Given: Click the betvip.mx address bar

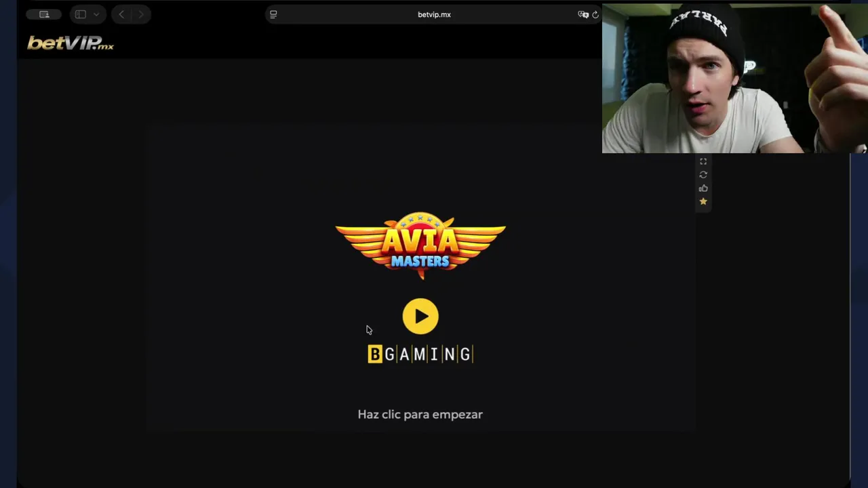Looking at the screenshot, I should 434,14.
